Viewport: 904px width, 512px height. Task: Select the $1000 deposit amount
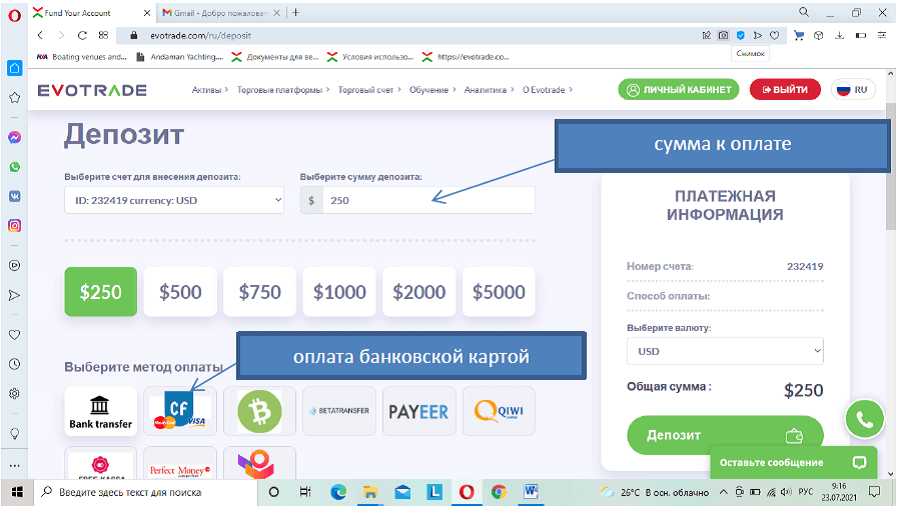pyautogui.click(x=339, y=292)
